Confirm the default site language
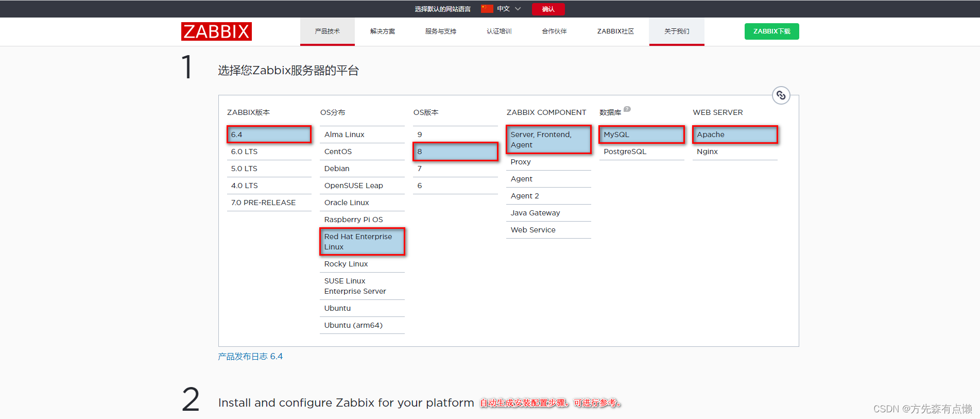Screen dimensions: 980x419 (x=548, y=9)
